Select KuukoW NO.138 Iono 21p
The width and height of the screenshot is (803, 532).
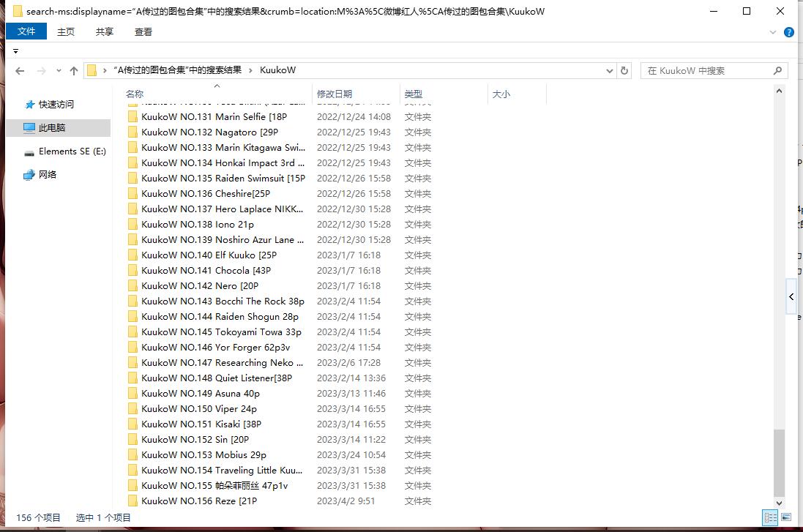(x=198, y=224)
